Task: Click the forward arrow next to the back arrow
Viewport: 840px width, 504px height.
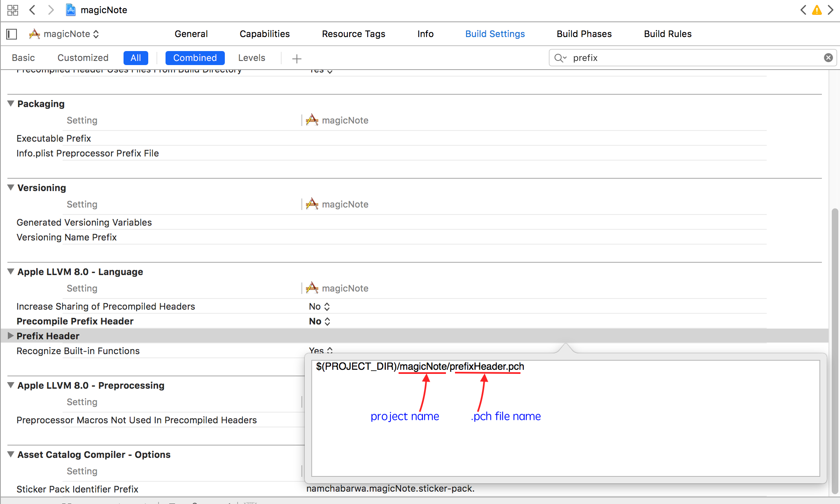Action: (51, 10)
